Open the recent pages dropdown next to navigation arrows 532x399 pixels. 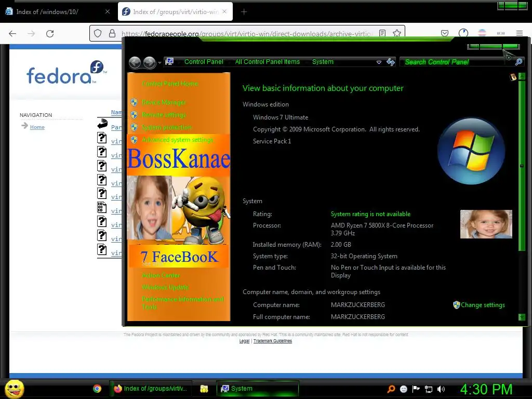point(159,63)
